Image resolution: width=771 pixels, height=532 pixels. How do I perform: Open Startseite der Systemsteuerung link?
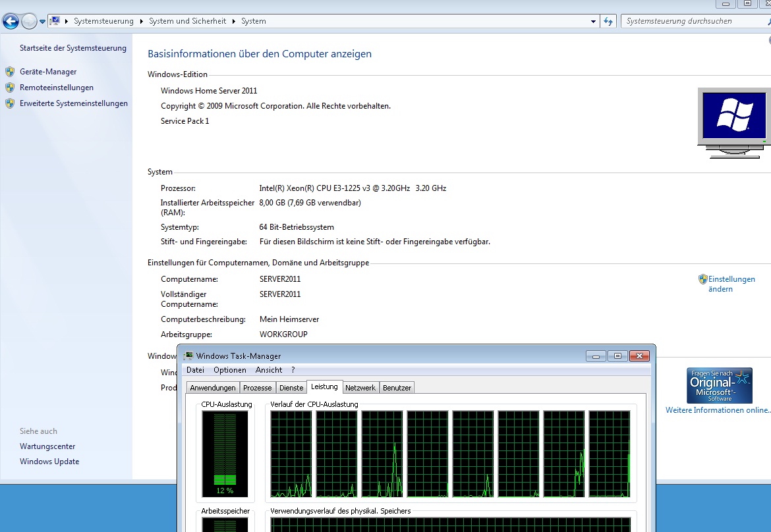[72, 48]
